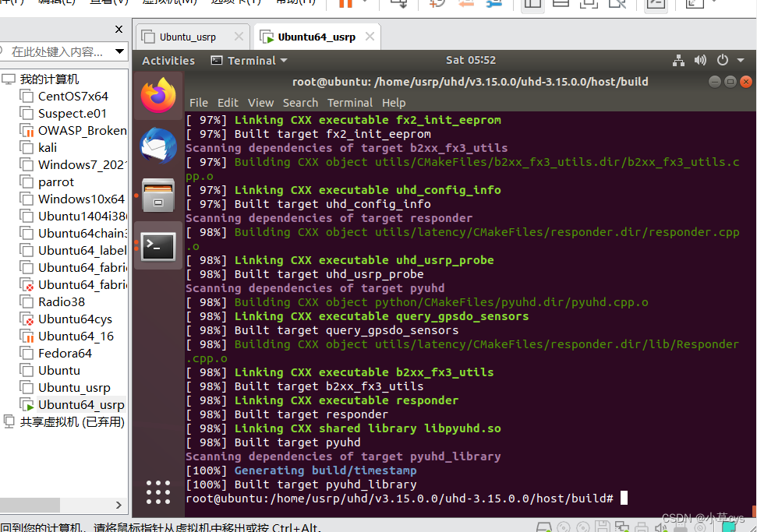
Task: Click the sidebar horizontal scrollbar
Action: [x=30, y=506]
